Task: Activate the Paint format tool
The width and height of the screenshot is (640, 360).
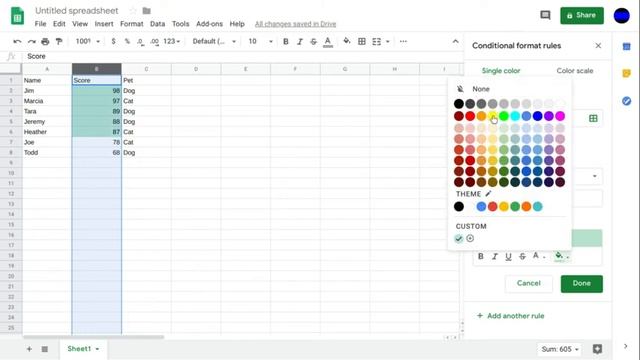Action: [x=59, y=41]
